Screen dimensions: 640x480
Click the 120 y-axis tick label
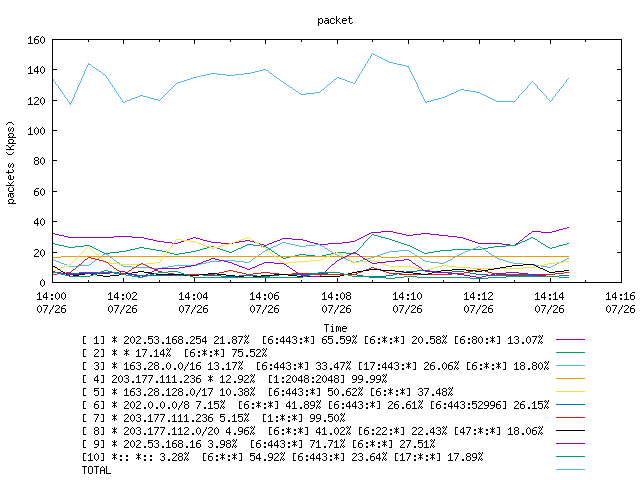(36, 100)
